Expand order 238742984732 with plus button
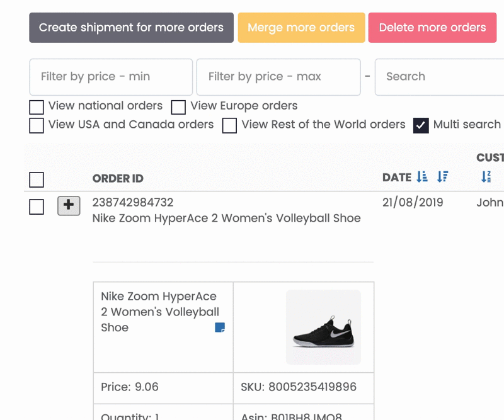Screen dimensions: 504x420 click(69, 206)
